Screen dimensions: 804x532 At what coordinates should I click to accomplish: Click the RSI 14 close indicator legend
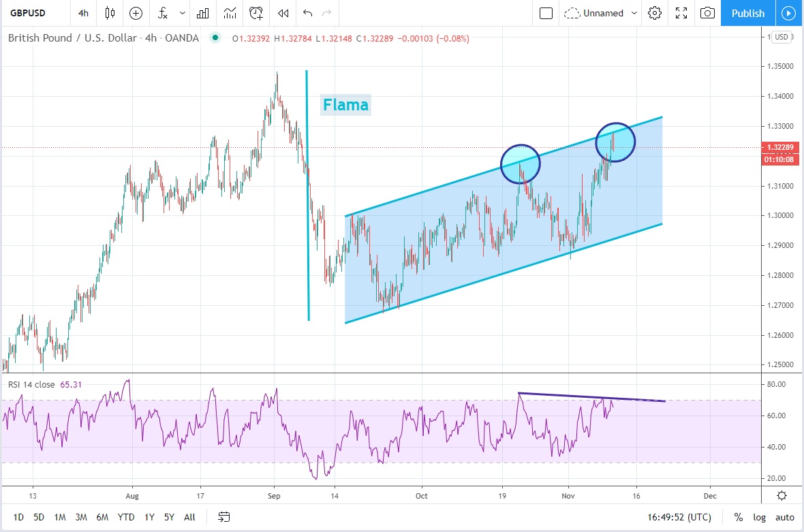click(x=31, y=384)
